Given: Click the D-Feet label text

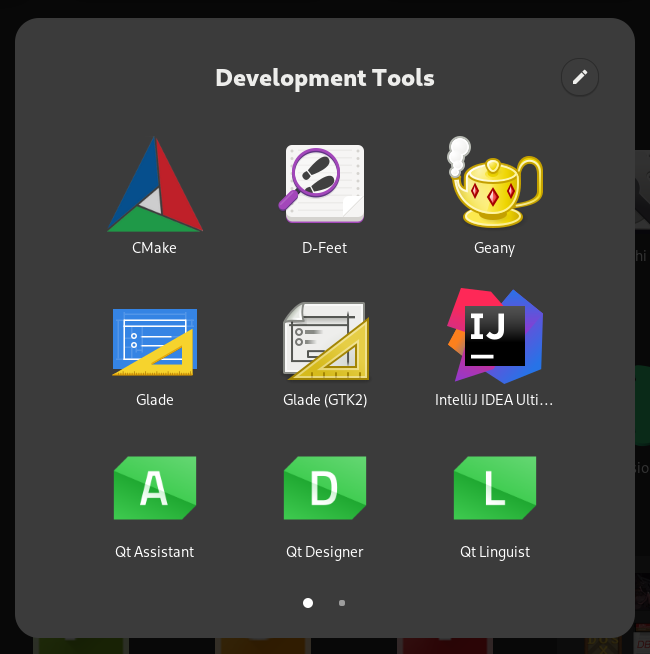Looking at the screenshot, I should pos(324,248).
